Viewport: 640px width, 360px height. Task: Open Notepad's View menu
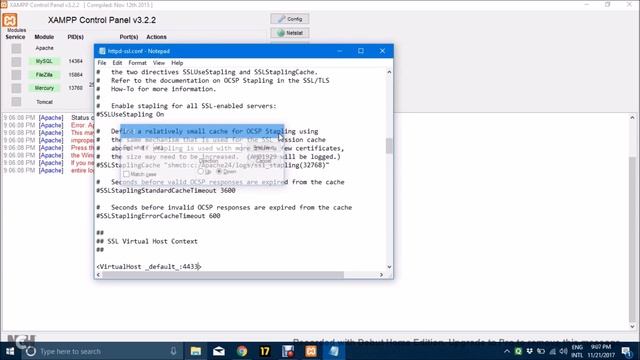pyautogui.click(x=159, y=63)
